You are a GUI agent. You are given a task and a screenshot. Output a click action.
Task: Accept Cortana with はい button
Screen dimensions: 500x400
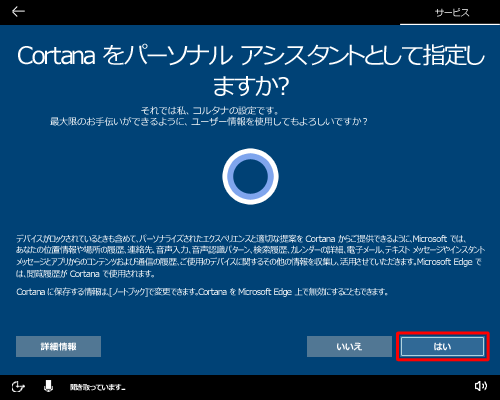click(x=442, y=347)
